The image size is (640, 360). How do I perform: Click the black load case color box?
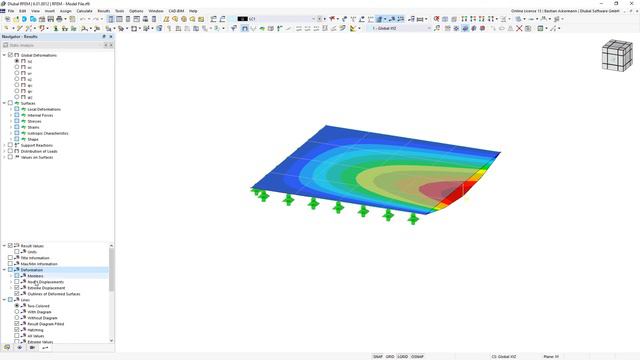[242, 19]
